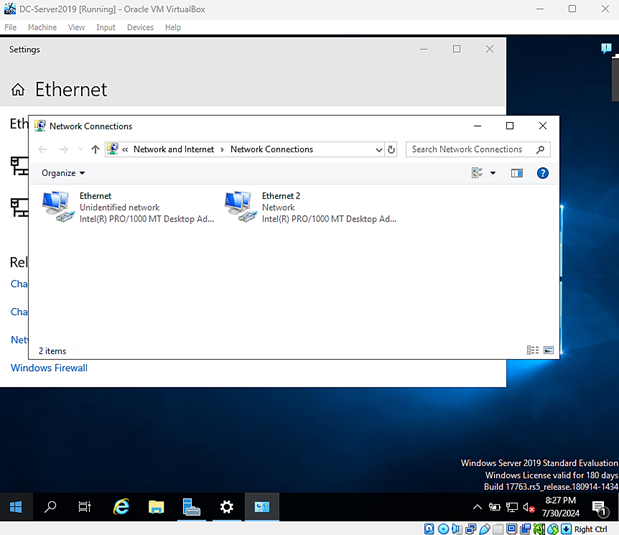Click the muted speaker tray icon
619x535 pixels.
(x=529, y=508)
